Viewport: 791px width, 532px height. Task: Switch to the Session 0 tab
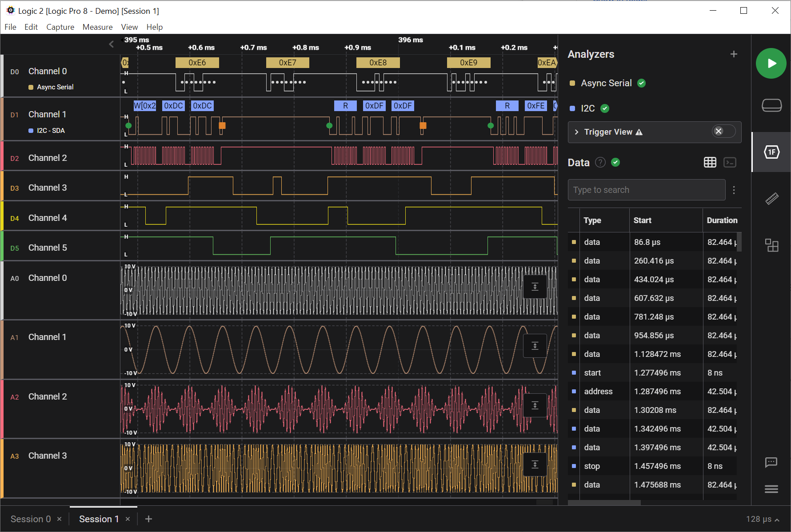31,519
